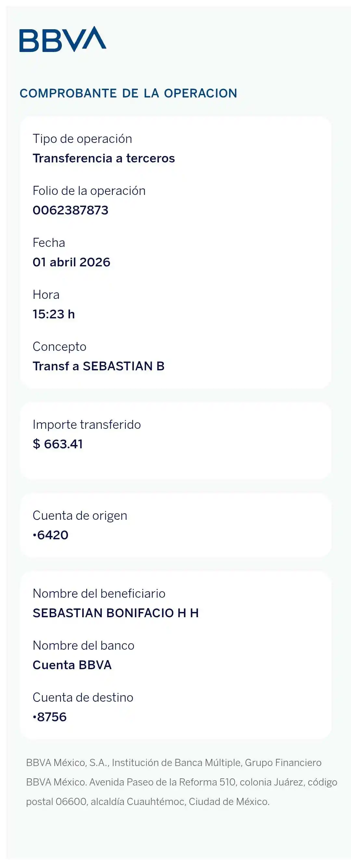Click the COMPROBANTE DE LA OPERACION heading
Screen dimensions: 351x868
128,93
